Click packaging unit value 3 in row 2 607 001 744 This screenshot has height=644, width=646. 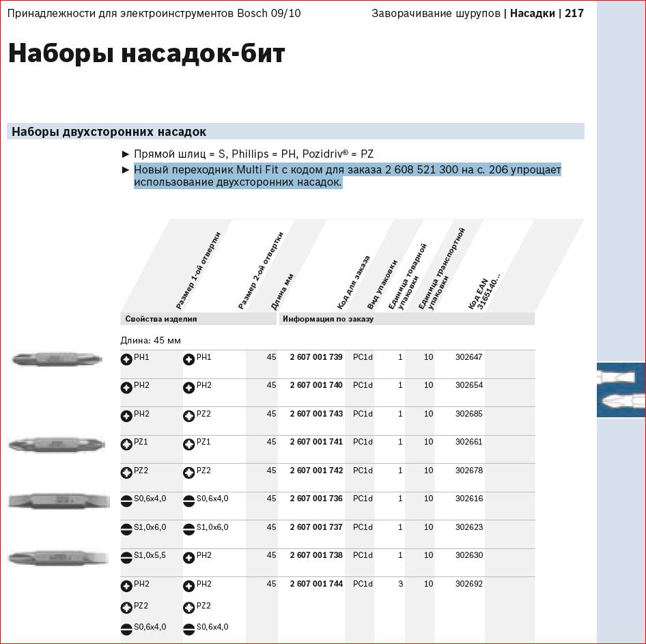(400, 584)
